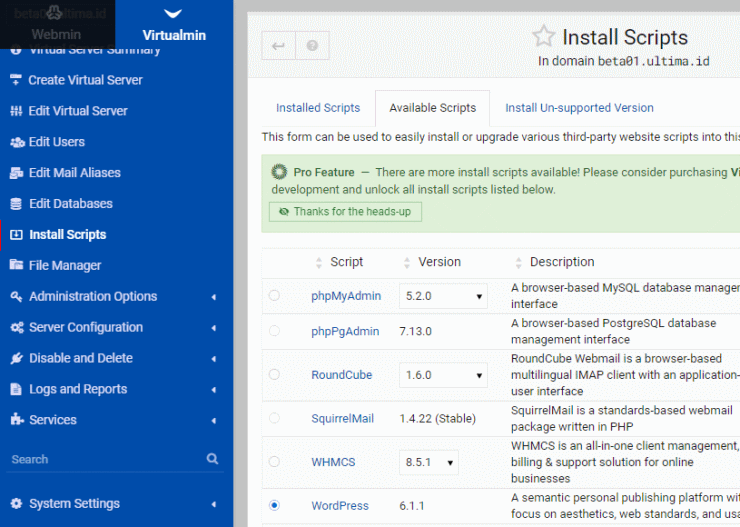740x527 pixels.
Task: Sort by Version column arrows
Action: tap(407, 263)
